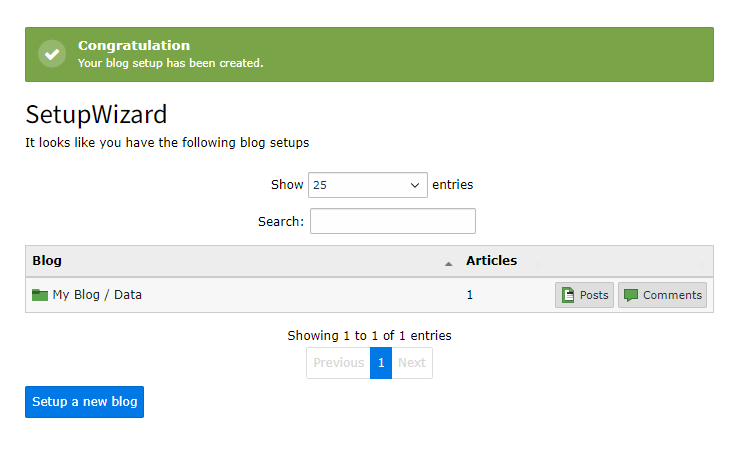Click the white checkmark success icon
Screen dimensions: 742x450
click(x=52, y=54)
